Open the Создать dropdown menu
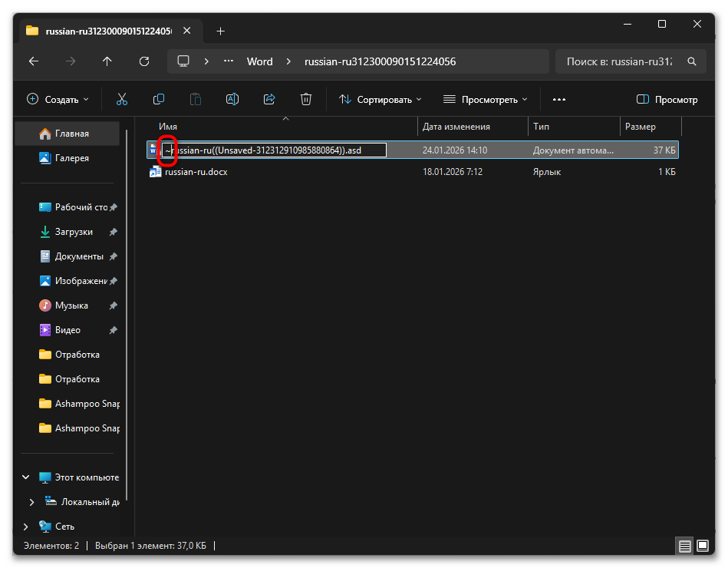This screenshot has width=728, height=568. click(58, 99)
